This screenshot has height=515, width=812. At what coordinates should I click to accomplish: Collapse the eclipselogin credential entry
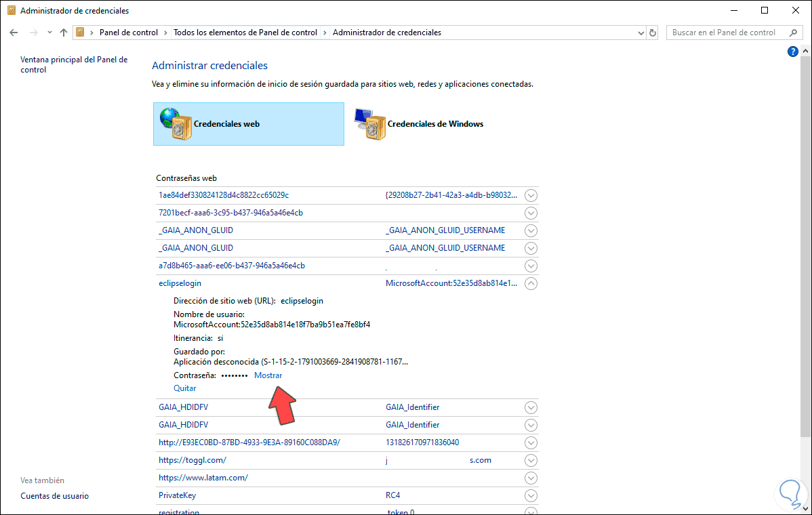[531, 284]
